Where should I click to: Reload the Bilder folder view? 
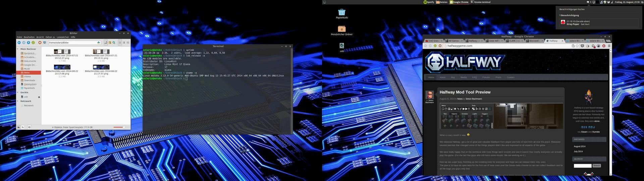pyautogui.click(x=33, y=43)
